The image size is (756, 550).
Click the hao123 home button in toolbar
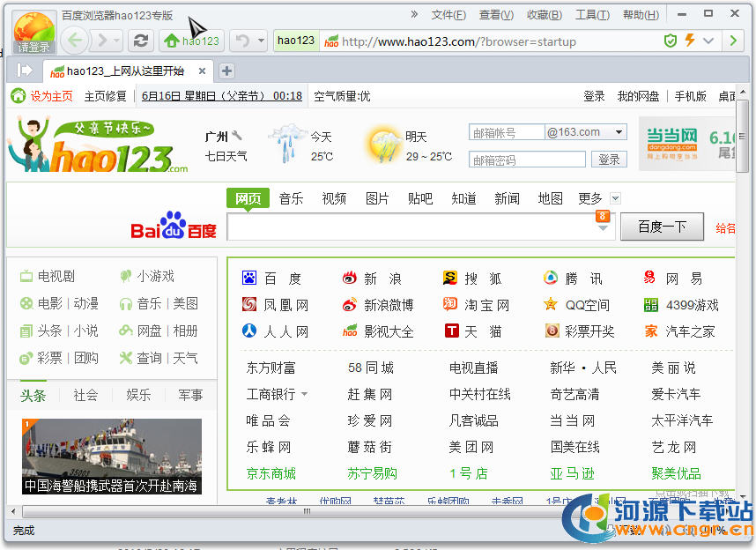pyautogui.click(x=192, y=41)
